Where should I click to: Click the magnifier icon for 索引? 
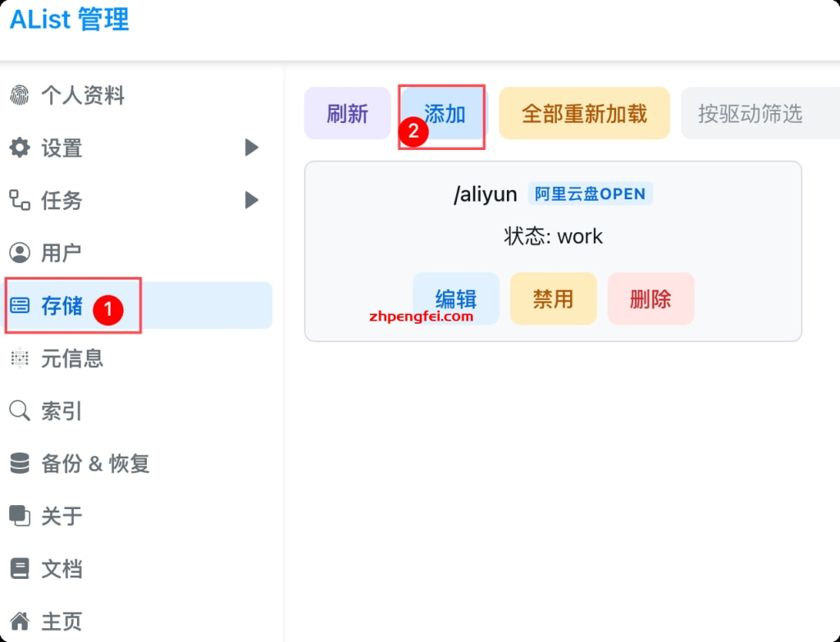(x=19, y=411)
